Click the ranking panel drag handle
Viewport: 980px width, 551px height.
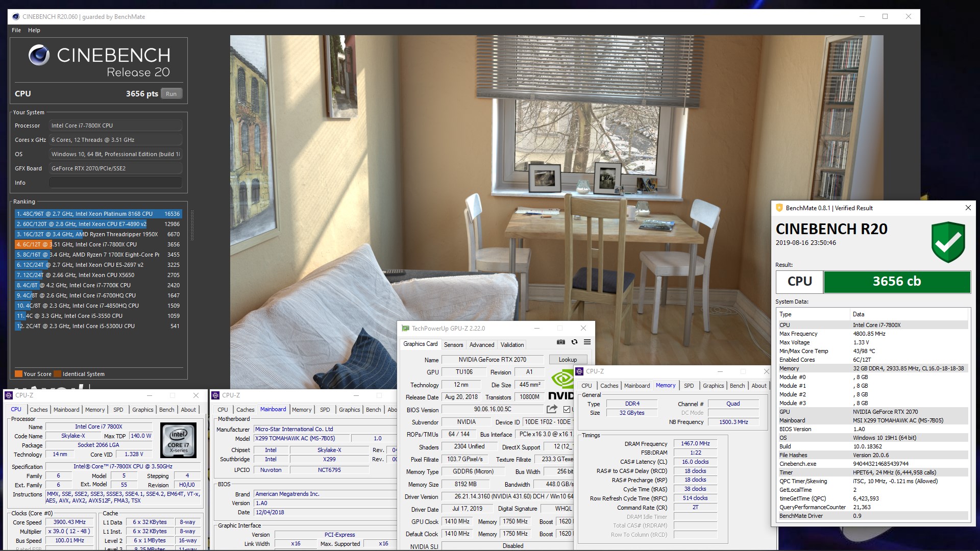click(192, 224)
